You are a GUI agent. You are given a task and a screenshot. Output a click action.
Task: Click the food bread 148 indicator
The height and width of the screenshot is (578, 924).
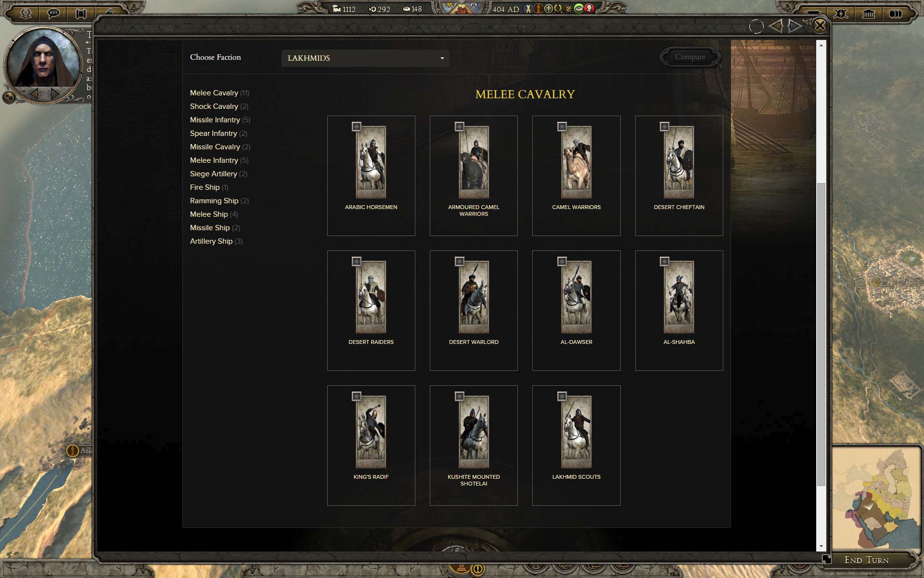412,9
